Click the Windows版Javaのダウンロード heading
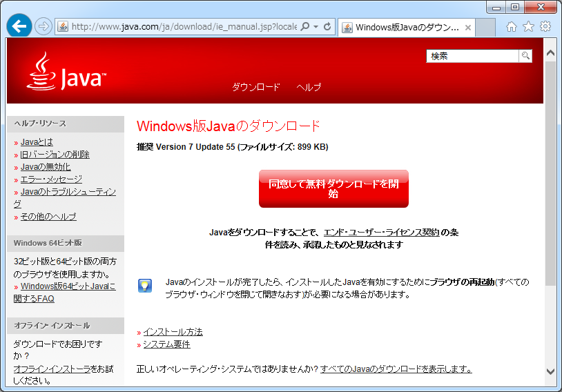 [229, 126]
